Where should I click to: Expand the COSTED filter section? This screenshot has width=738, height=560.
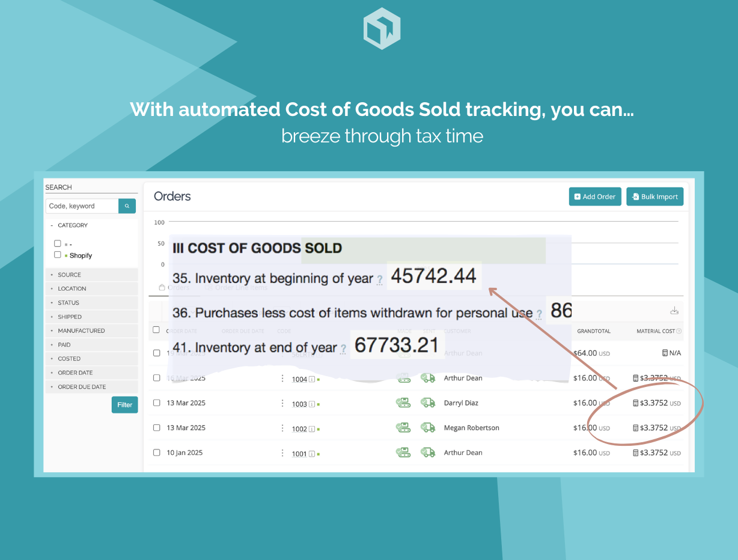pyautogui.click(x=91, y=359)
